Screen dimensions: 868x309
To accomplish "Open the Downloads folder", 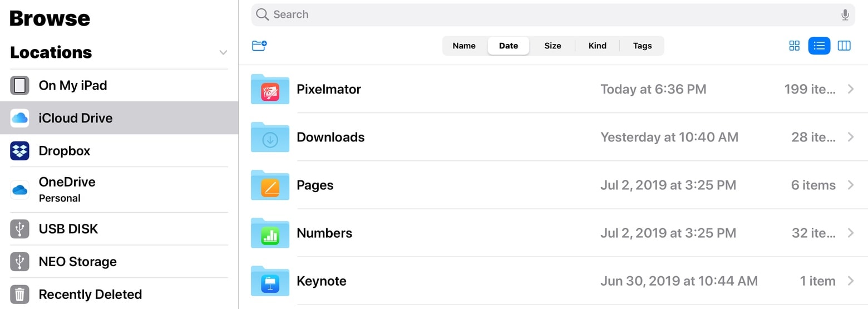I will [x=331, y=137].
